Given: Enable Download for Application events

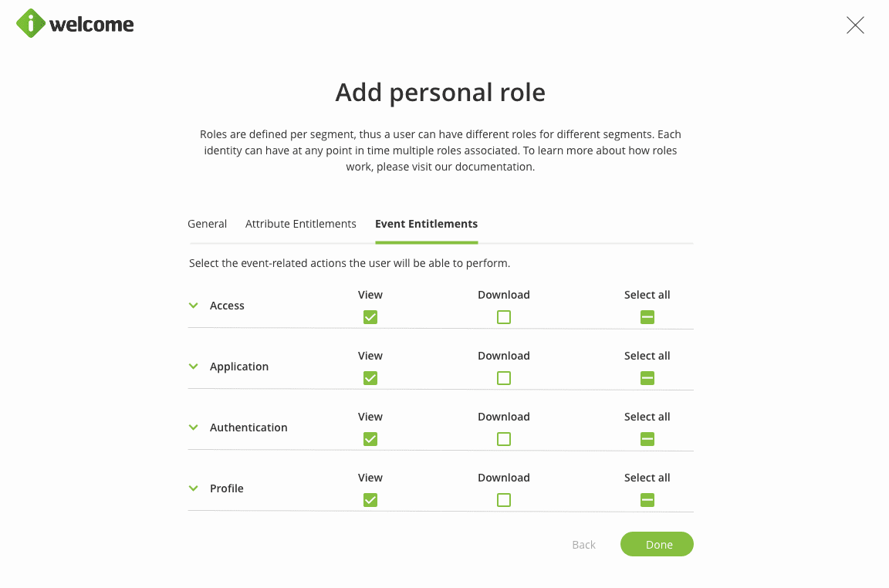Looking at the screenshot, I should (504, 378).
